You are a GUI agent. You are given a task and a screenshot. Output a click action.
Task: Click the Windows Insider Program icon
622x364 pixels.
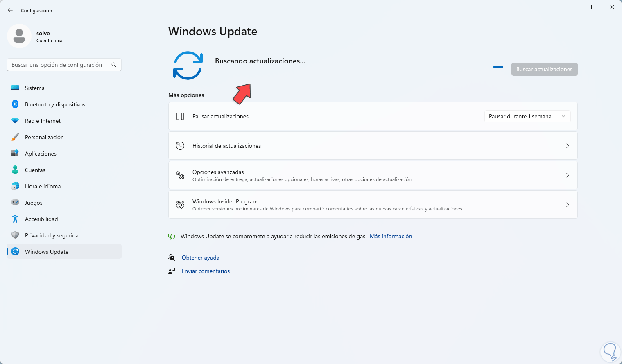pos(180,205)
